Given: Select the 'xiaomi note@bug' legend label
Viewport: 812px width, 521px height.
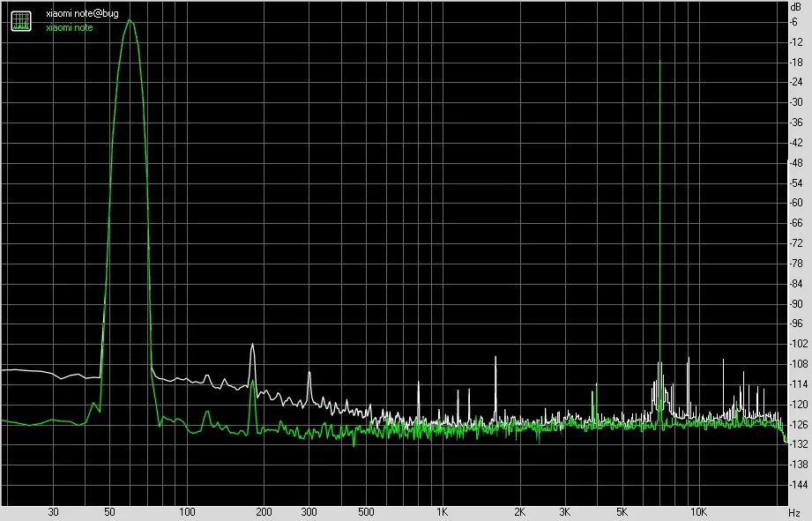Looking at the screenshot, I should tap(82, 14).
